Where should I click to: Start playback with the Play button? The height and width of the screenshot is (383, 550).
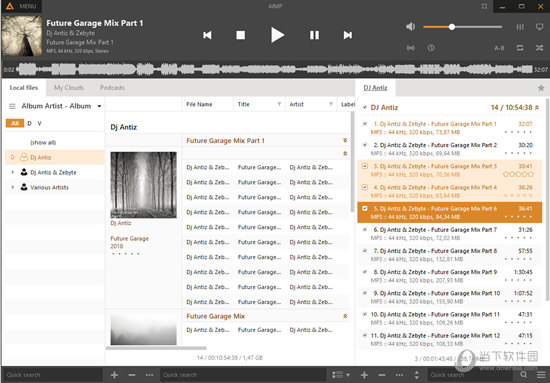(x=277, y=35)
